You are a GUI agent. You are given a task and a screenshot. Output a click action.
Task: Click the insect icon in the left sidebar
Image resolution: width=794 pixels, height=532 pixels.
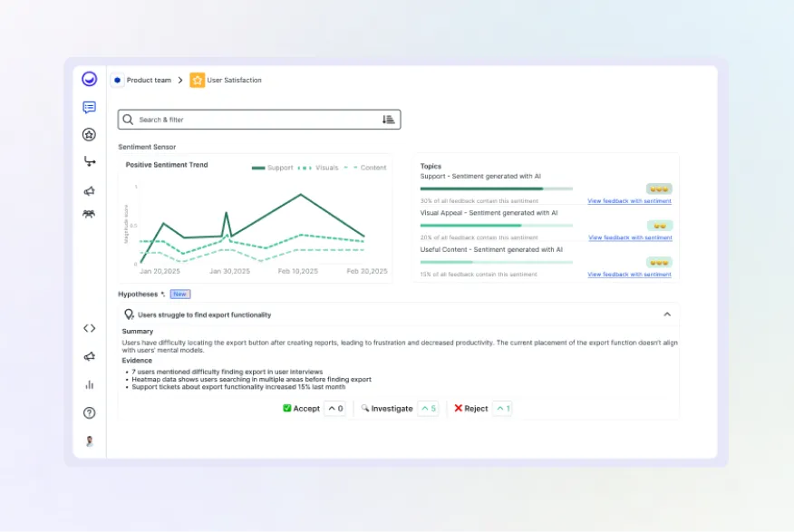pyautogui.click(x=89, y=213)
